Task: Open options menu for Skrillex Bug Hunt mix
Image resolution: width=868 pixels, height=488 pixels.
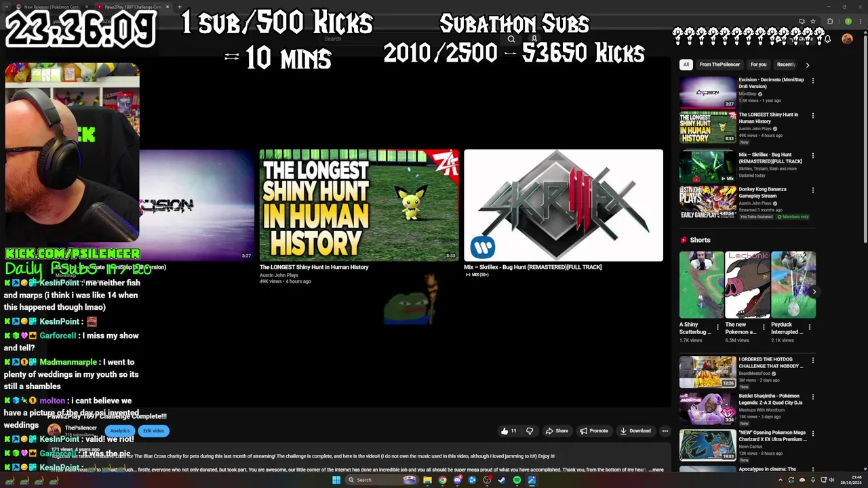Action: pyautogui.click(x=812, y=155)
